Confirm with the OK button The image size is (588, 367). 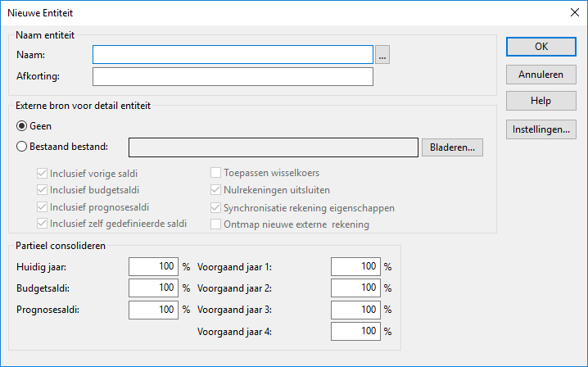541,47
